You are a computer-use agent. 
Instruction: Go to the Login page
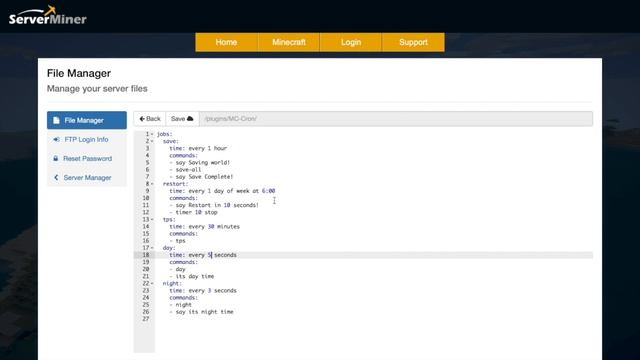tap(351, 42)
